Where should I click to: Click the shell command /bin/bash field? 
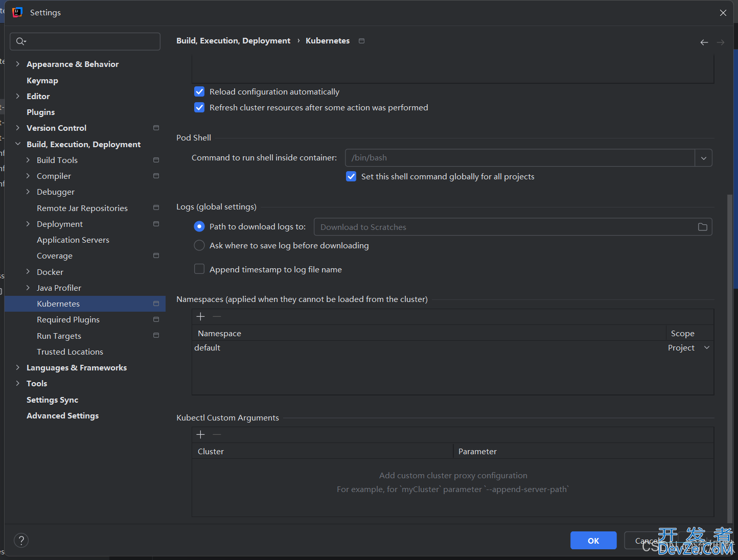point(520,158)
